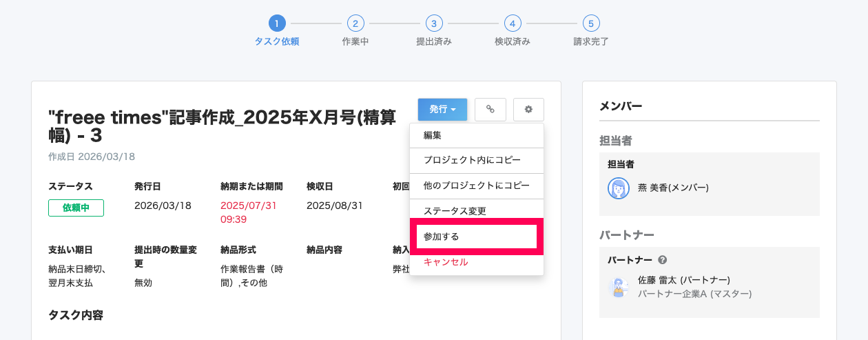Choose プロジェクト内にコピー menu entry
The height and width of the screenshot is (340, 868).
pyautogui.click(x=477, y=160)
